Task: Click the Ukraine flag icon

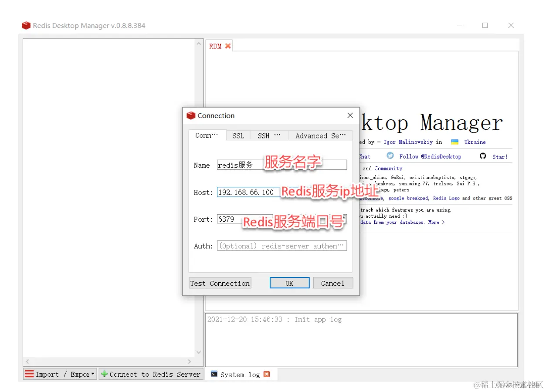Action: click(x=454, y=142)
